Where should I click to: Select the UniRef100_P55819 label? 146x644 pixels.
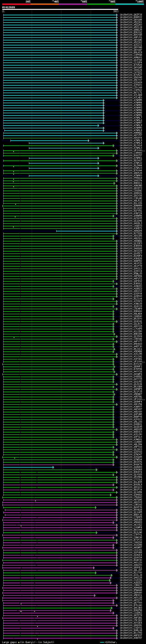pyautogui.click(x=131, y=178)
